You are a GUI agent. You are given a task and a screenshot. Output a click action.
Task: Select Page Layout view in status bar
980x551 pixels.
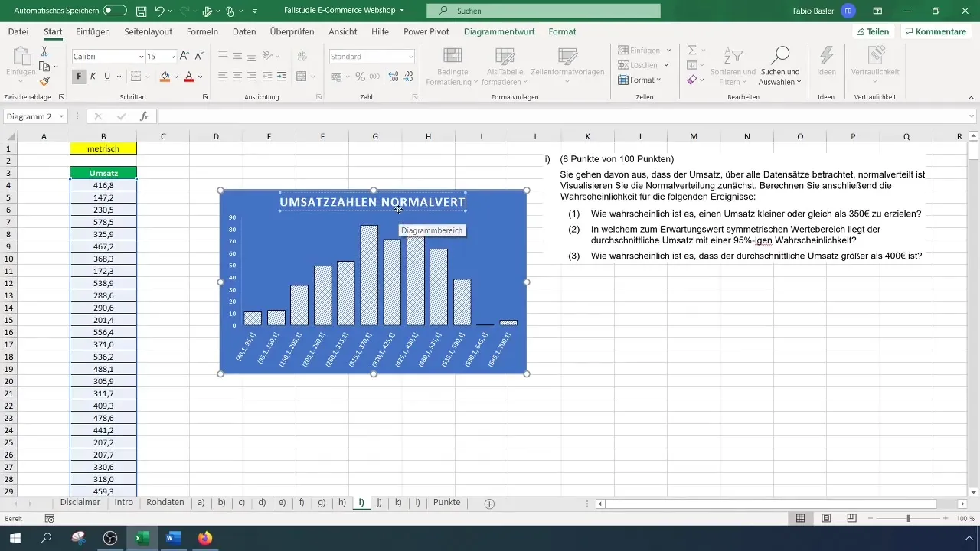[826, 518]
